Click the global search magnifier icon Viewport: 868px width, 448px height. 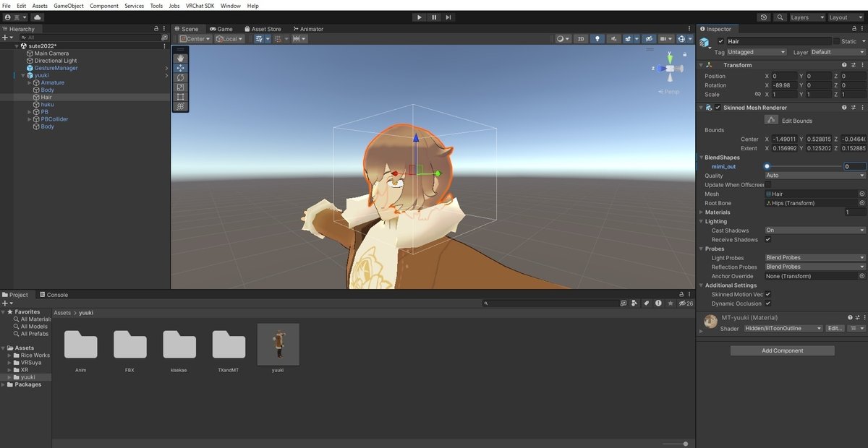point(780,17)
